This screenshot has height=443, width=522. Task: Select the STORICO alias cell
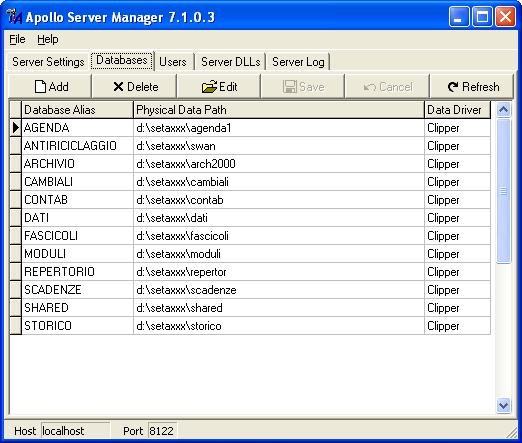coord(77,326)
